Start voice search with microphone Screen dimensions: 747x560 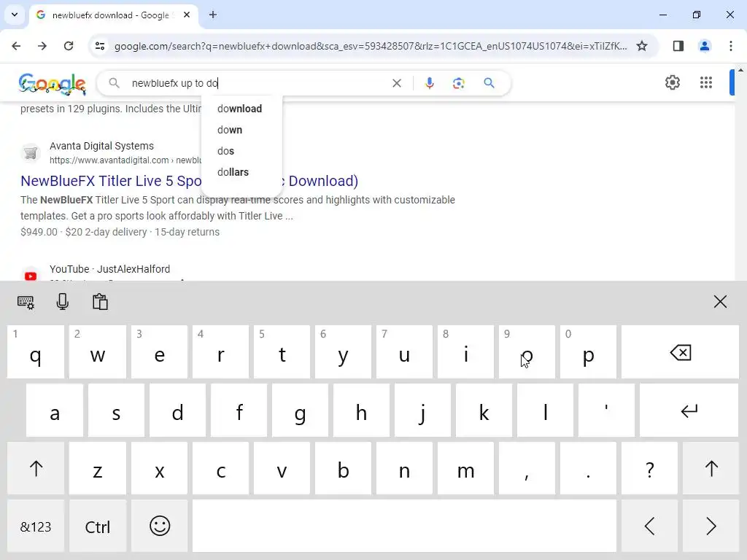tap(429, 83)
